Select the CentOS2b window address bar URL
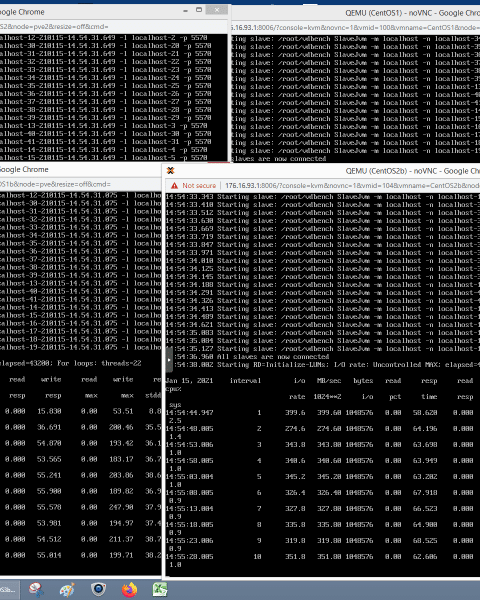 tap(352, 186)
